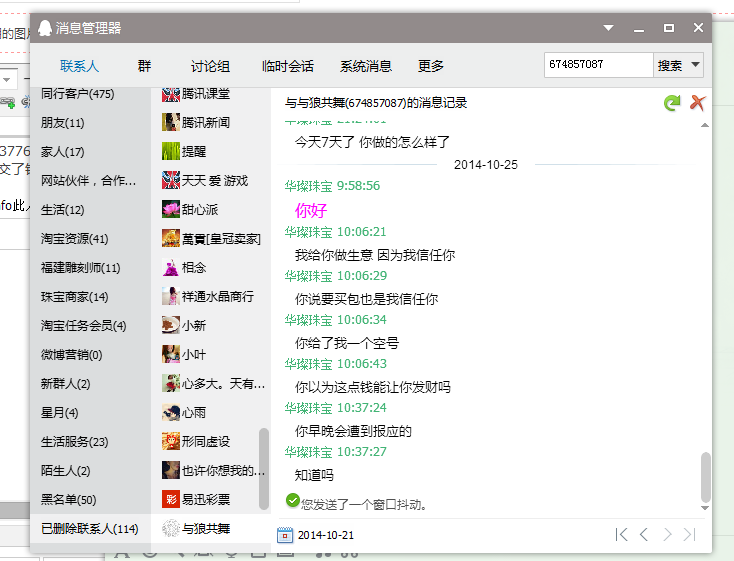Viewport: 734px width, 561px height.
Task: Click the 也许你想我的... avatar
Action: 171,471
